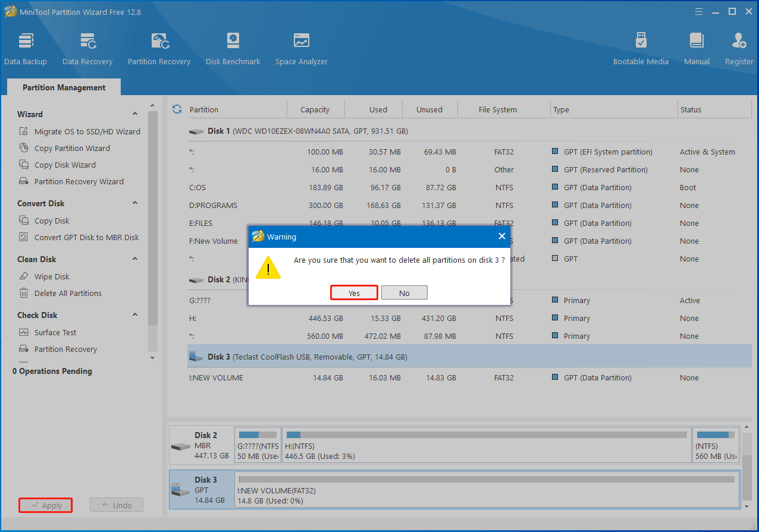Run the Surface Test
The image size is (759, 532).
tap(48, 332)
